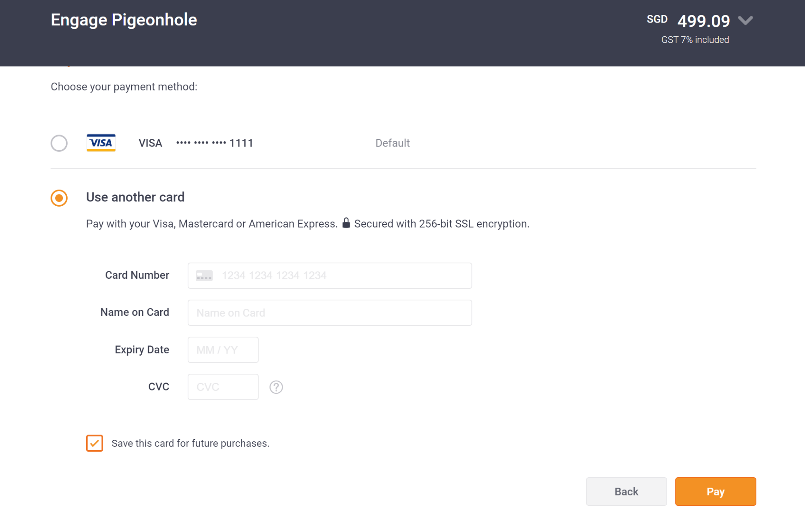805x532 pixels.
Task: Click the Engage Pigeonhole header title
Action: click(x=124, y=20)
